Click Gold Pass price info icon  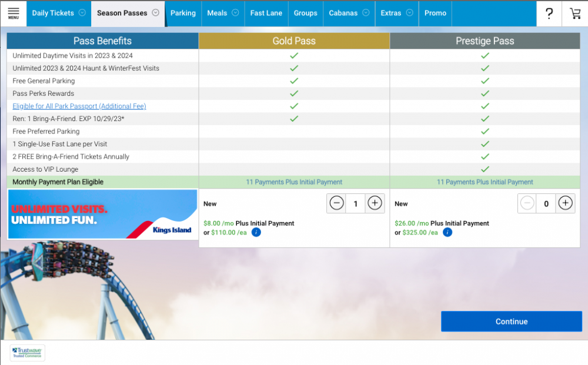256,232
